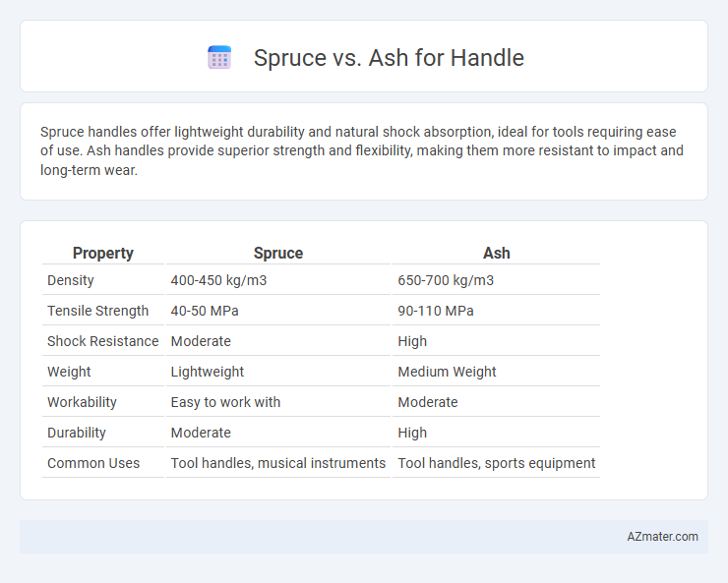Click the 'Easy to work with' cell
Screen dimensions: 728x583
(278, 402)
